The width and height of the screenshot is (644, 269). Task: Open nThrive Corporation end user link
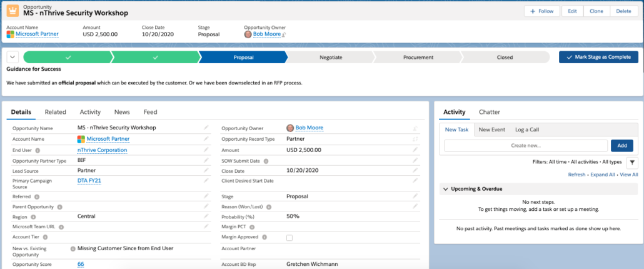103,150
